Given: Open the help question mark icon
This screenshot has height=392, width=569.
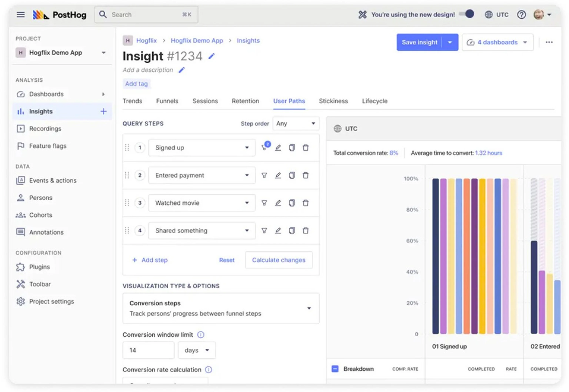Looking at the screenshot, I should pos(522,14).
